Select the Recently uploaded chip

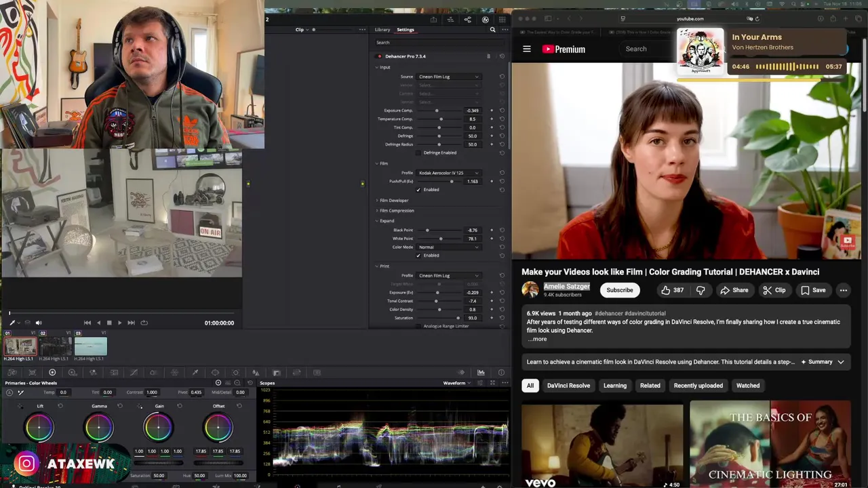tap(698, 386)
